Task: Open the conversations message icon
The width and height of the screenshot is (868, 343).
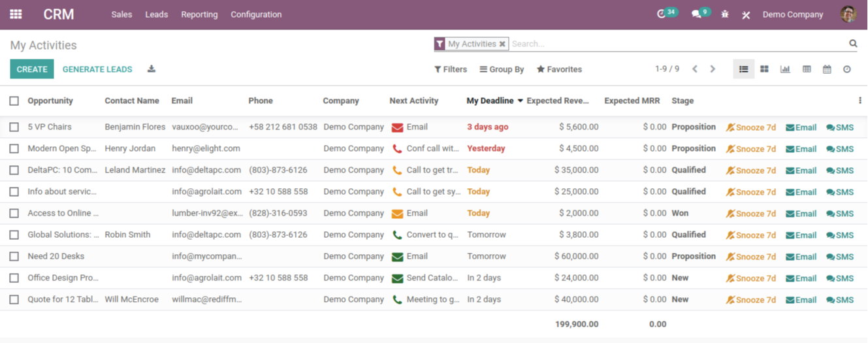Action: (696, 14)
